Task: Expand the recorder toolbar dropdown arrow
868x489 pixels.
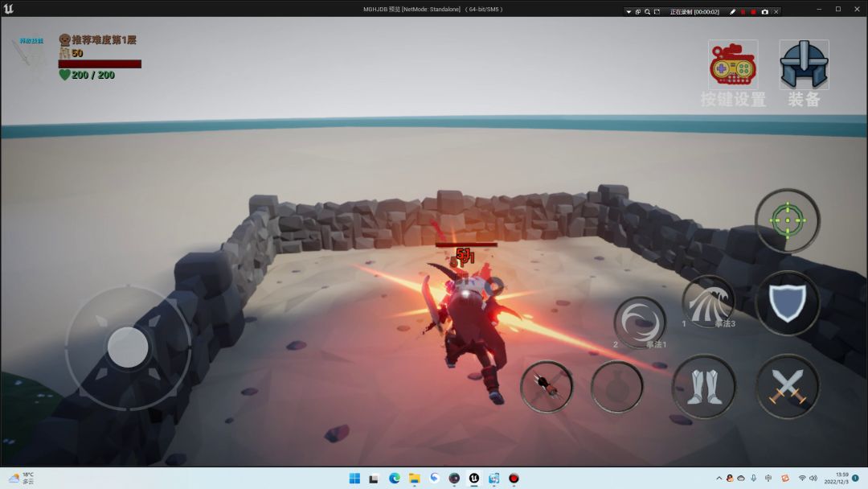Action: [x=628, y=11]
